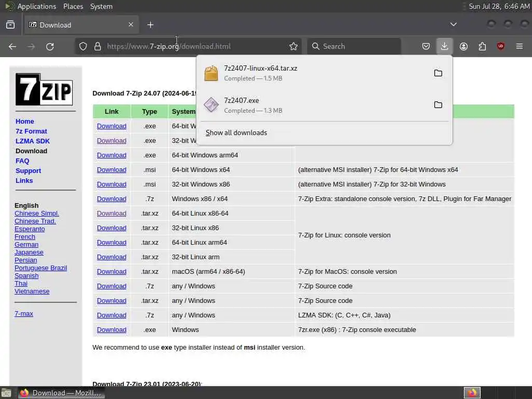Switch language to Chinese Trad.
This screenshot has height=399, width=532.
[x=35, y=221]
